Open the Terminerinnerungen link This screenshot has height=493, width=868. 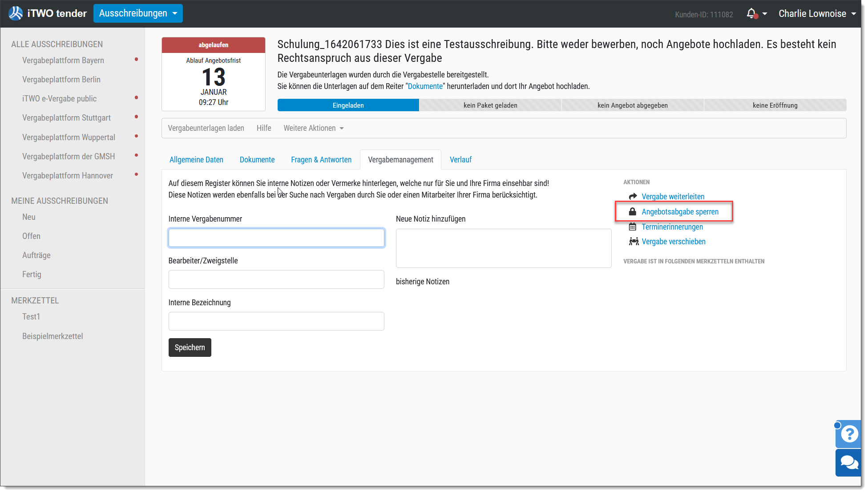click(x=672, y=226)
